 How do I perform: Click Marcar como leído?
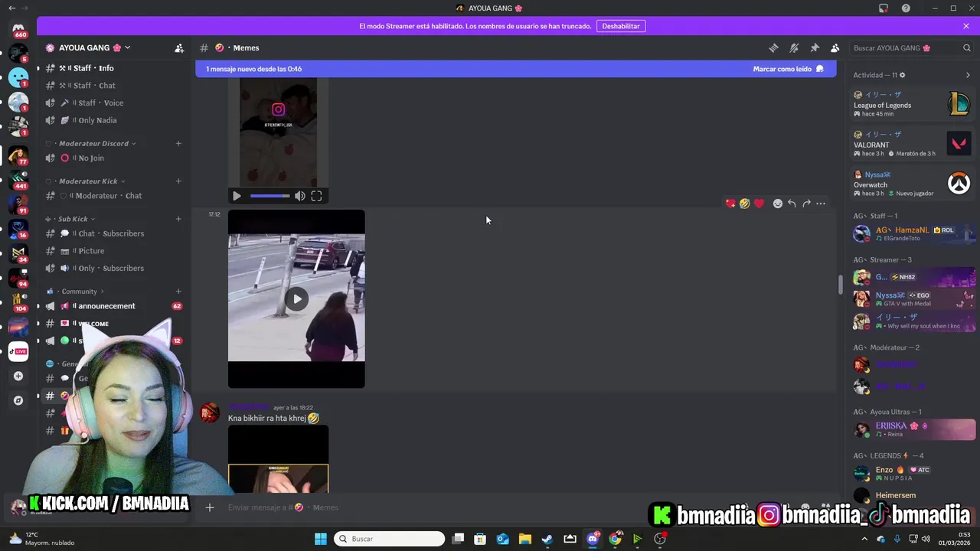788,69
